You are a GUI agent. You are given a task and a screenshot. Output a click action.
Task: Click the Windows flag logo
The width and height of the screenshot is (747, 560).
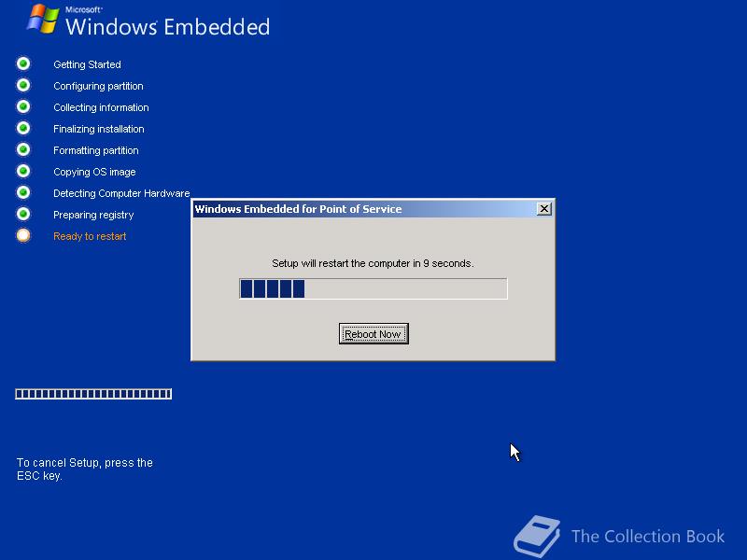(x=43, y=19)
